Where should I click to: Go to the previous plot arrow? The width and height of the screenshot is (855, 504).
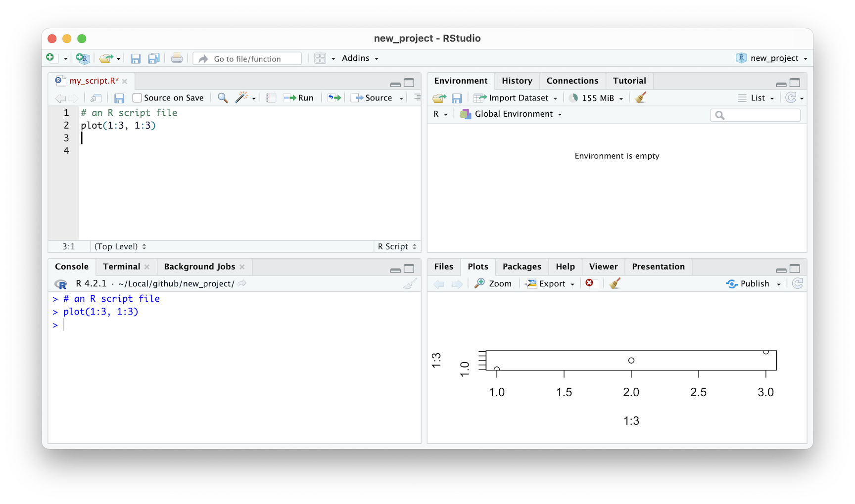coord(439,284)
